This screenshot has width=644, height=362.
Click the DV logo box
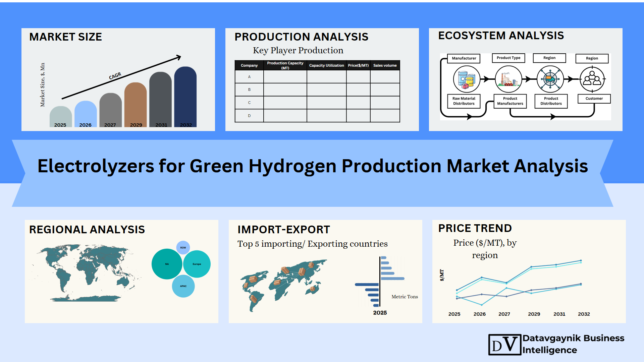coord(504,345)
